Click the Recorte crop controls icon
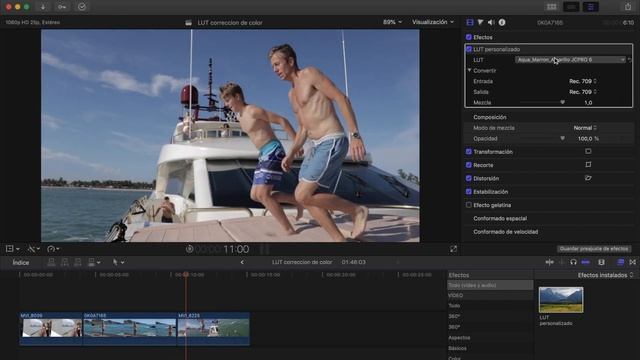This screenshot has height=360, width=640. pyautogui.click(x=588, y=164)
